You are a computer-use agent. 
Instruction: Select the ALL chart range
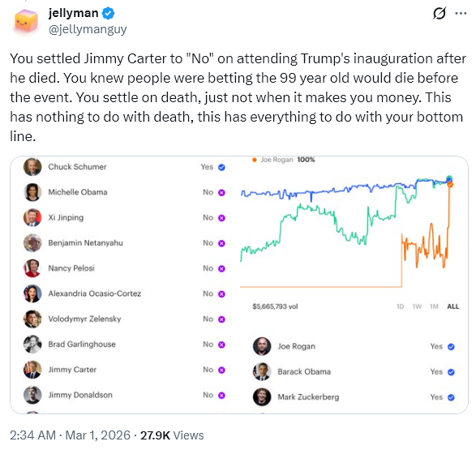coord(453,306)
